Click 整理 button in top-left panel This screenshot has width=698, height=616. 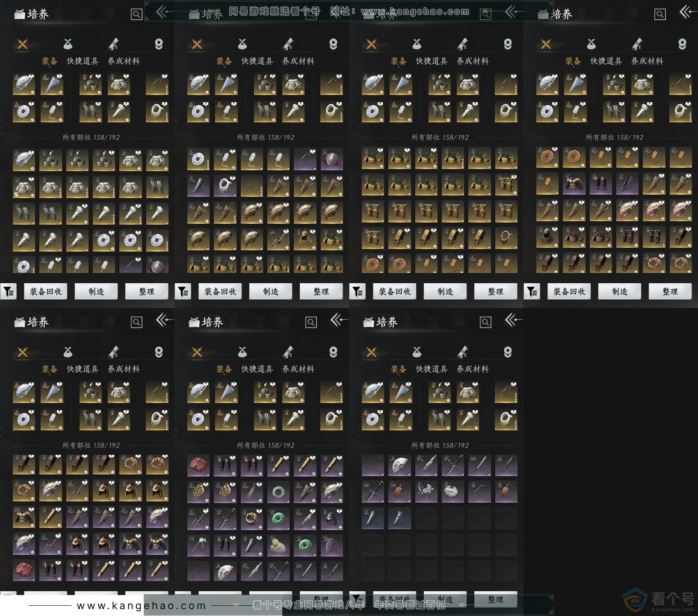[x=147, y=292]
